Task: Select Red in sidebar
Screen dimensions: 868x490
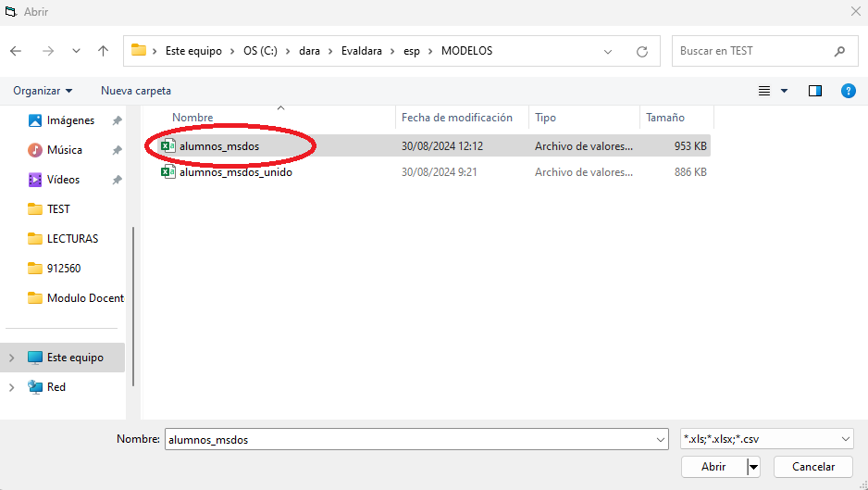Action: point(56,387)
